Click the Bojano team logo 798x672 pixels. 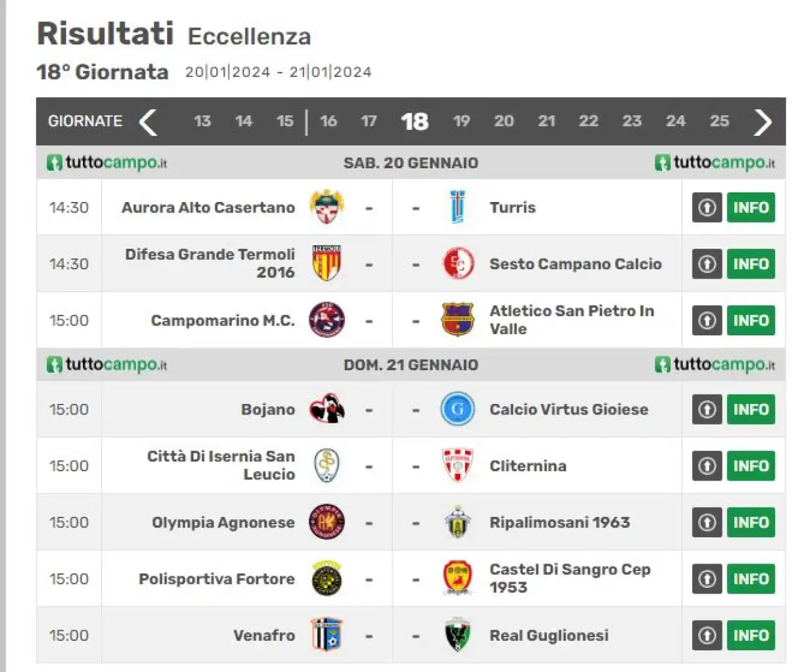[x=327, y=409]
